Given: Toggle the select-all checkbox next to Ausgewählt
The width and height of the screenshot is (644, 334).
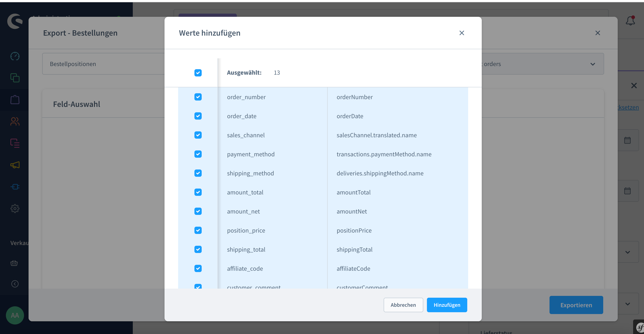Looking at the screenshot, I should pyautogui.click(x=198, y=73).
